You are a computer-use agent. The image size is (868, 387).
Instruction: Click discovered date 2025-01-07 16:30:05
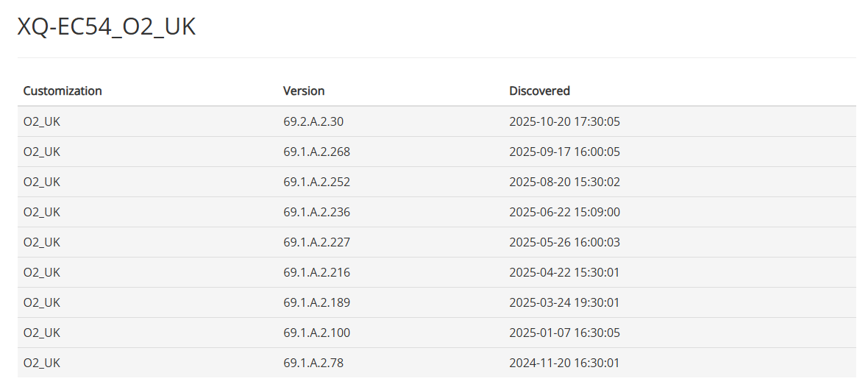click(x=564, y=333)
